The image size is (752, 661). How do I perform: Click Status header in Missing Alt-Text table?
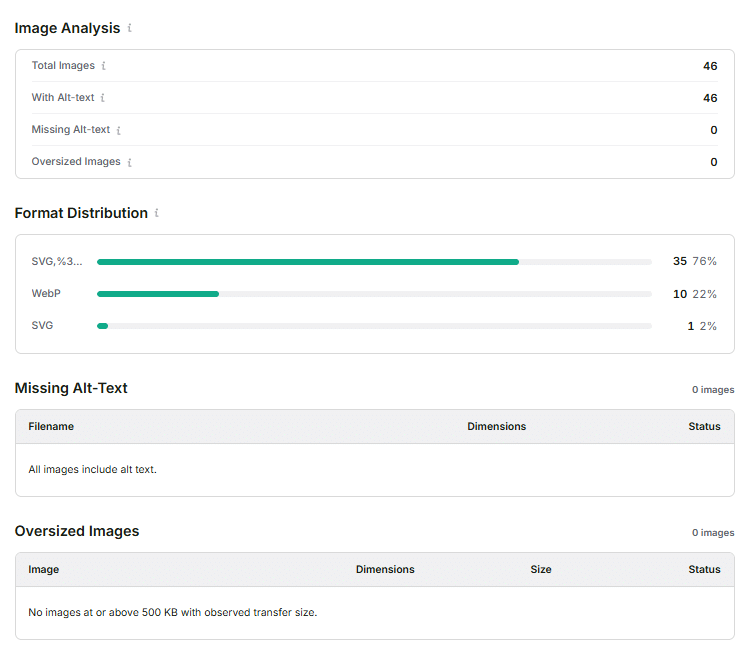click(x=704, y=426)
